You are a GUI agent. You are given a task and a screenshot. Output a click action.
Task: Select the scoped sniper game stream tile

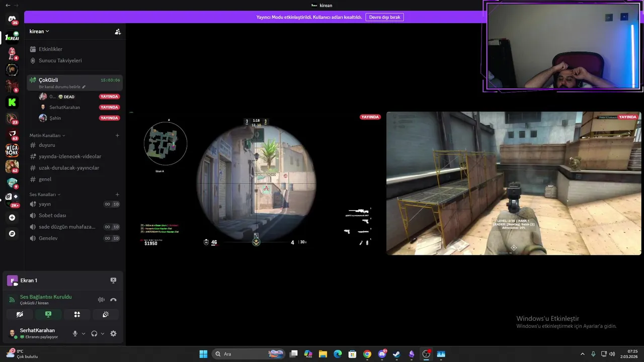coord(256,183)
